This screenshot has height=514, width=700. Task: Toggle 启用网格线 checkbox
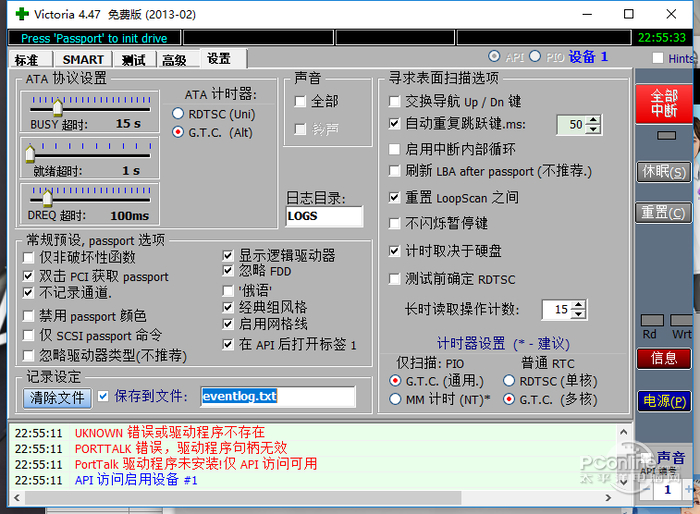(228, 324)
